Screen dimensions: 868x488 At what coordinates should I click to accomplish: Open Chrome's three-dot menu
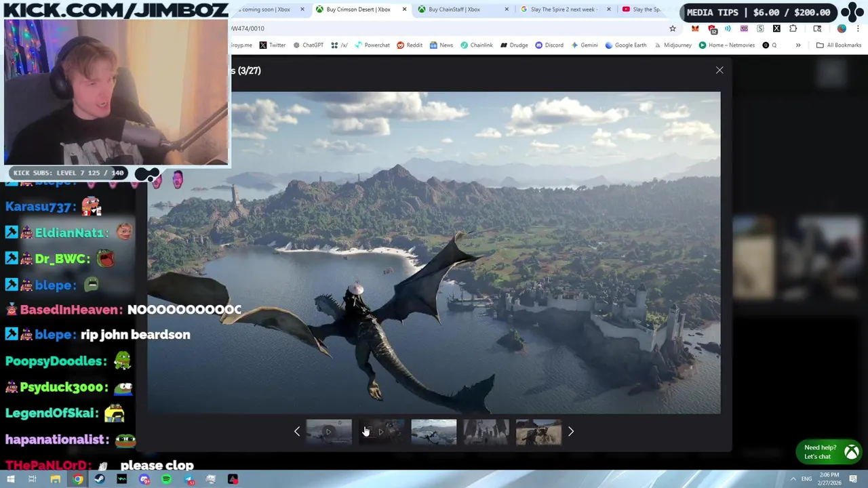coord(859,28)
